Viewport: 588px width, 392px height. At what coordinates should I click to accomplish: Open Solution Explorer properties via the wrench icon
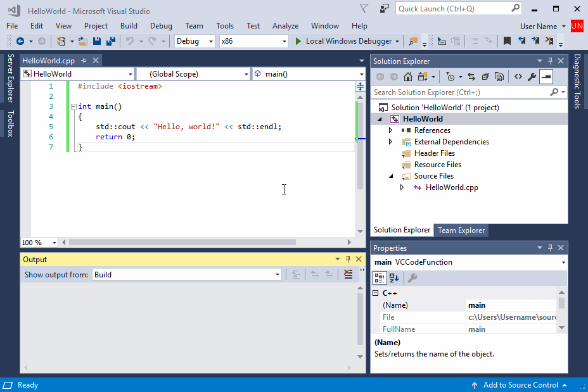[x=533, y=77]
